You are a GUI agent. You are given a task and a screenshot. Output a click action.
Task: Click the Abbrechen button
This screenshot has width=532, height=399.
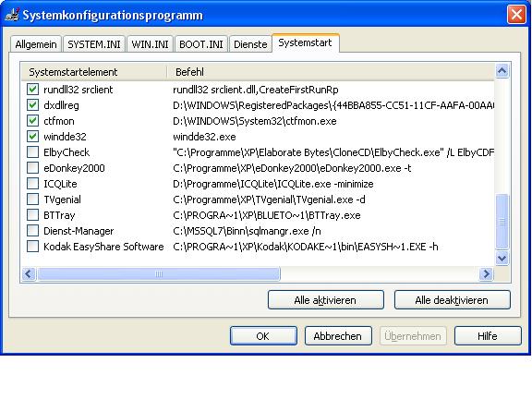tap(338, 336)
